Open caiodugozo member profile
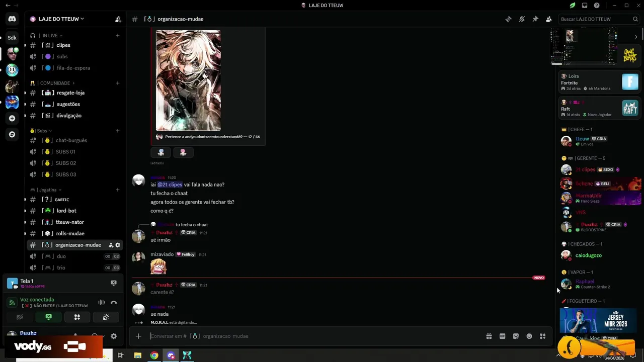This screenshot has height=362, width=644. [599, 255]
